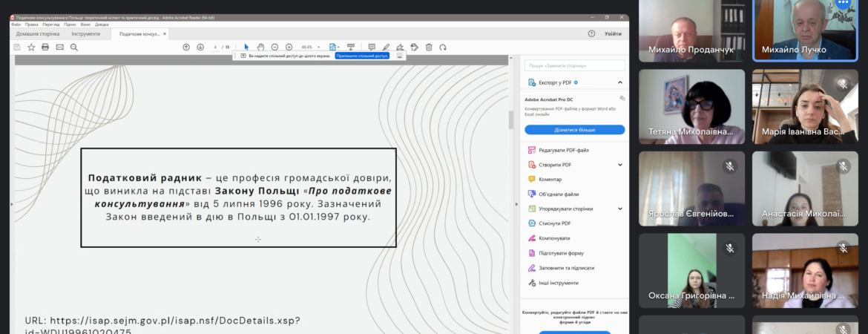Image resolution: width=868 pixels, height=334 pixels.
Task: Open more options on Михайло Лучко tile
Action: point(843,3)
